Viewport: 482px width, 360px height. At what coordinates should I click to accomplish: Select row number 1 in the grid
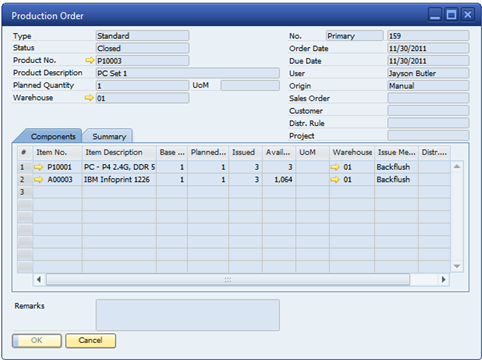click(25, 167)
